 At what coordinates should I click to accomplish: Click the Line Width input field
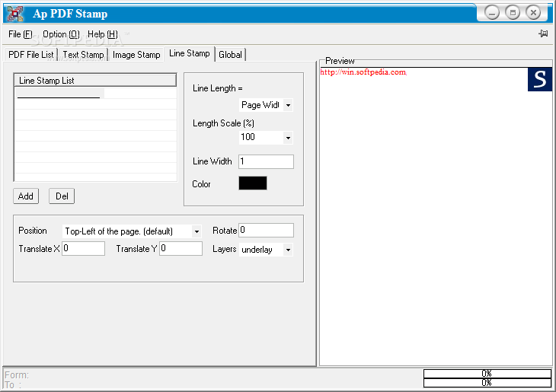click(266, 161)
